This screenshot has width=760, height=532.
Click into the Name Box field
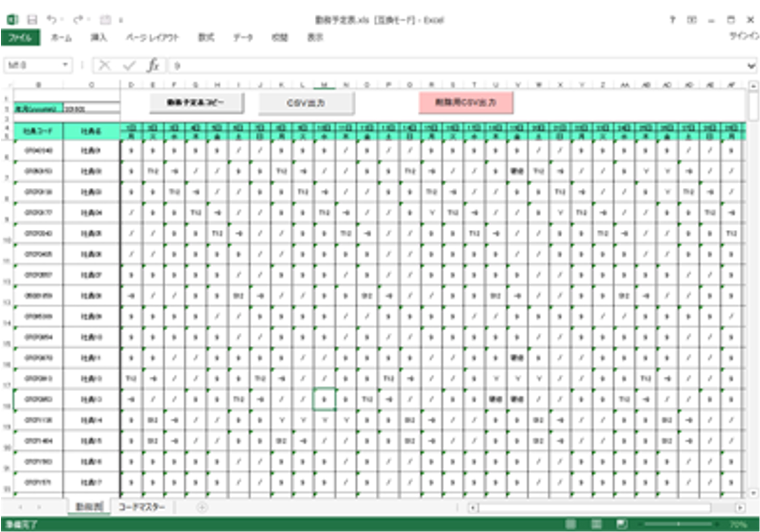[32, 65]
